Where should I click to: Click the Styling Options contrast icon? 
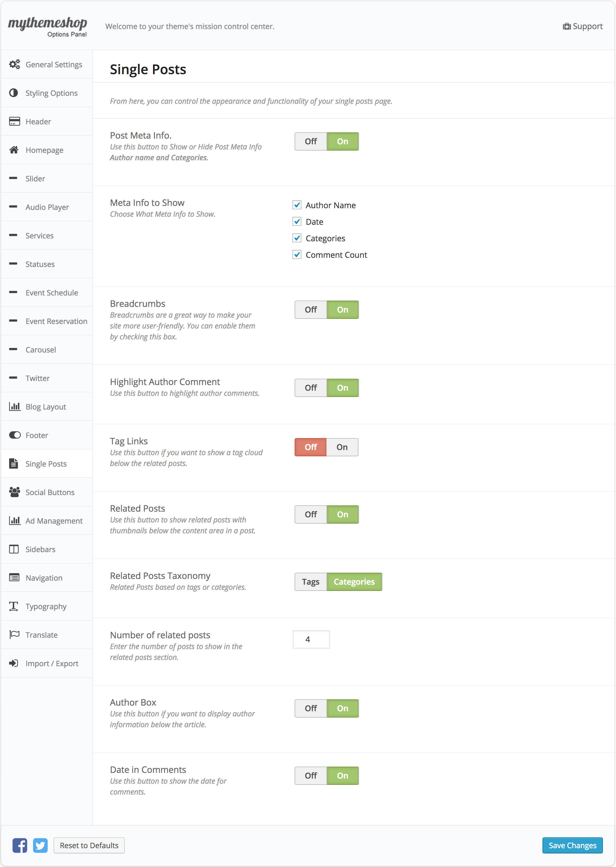[x=14, y=93]
